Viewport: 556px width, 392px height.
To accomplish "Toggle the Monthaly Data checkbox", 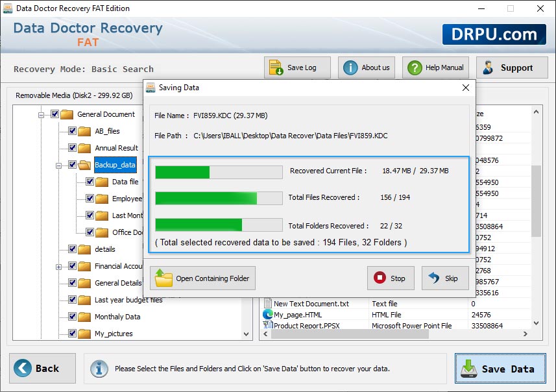I will 72,317.
